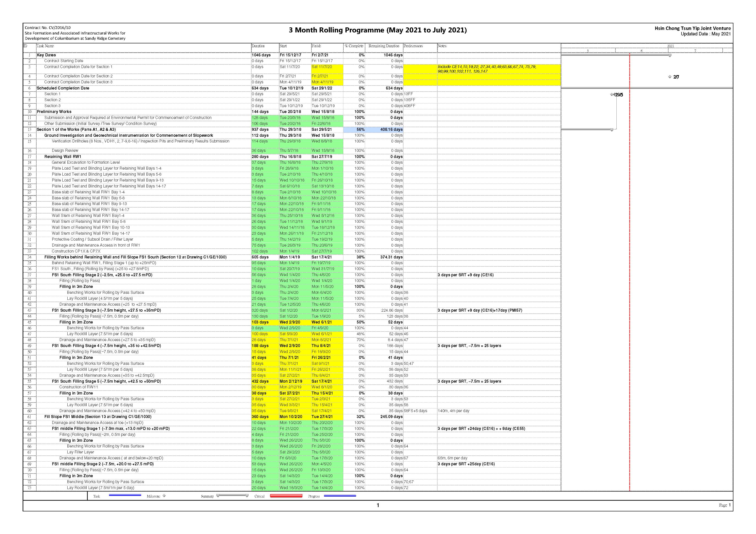Select the 2/7 milestone diamond in the Gantt chart
Viewport: 756px width, 534px height.
670,77
